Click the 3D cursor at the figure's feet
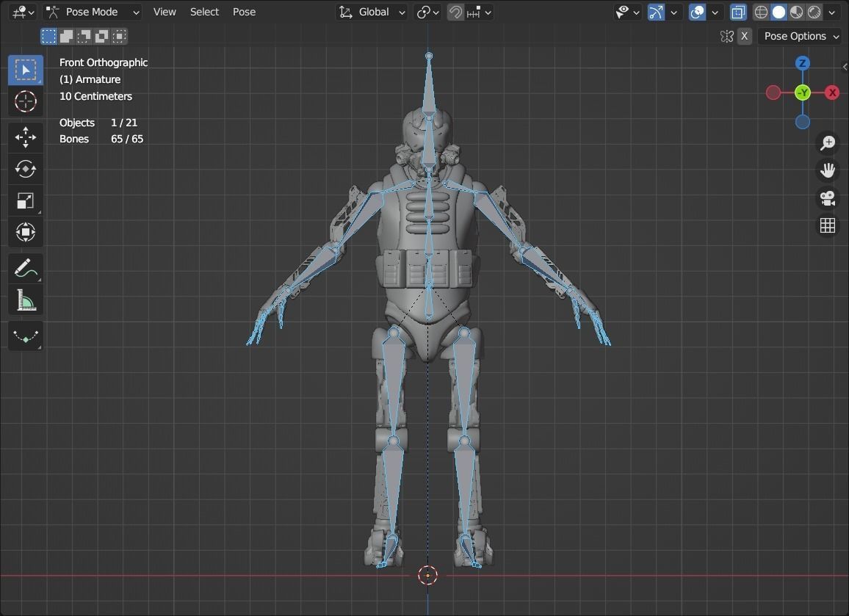The image size is (849, 616). [x=427, y=576]
